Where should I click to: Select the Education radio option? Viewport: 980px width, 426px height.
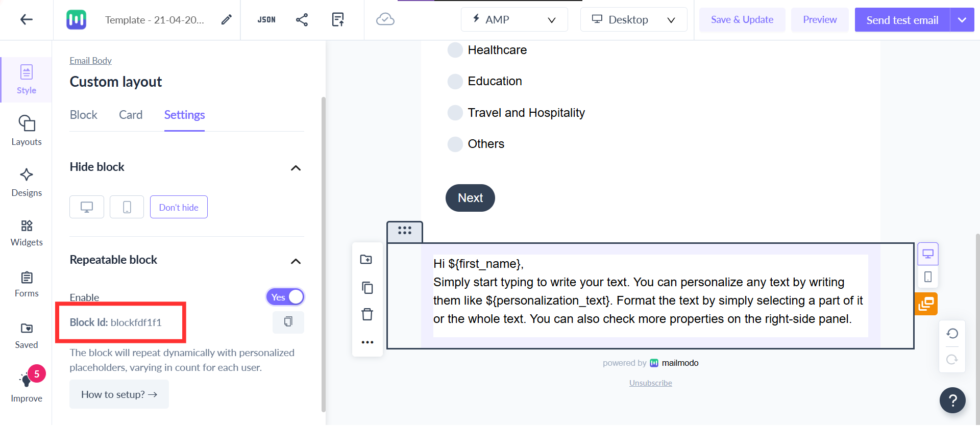455,81
